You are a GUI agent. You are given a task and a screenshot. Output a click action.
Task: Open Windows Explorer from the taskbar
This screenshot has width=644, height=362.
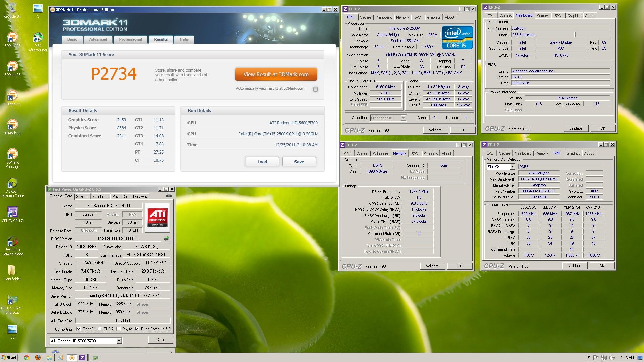49,358
